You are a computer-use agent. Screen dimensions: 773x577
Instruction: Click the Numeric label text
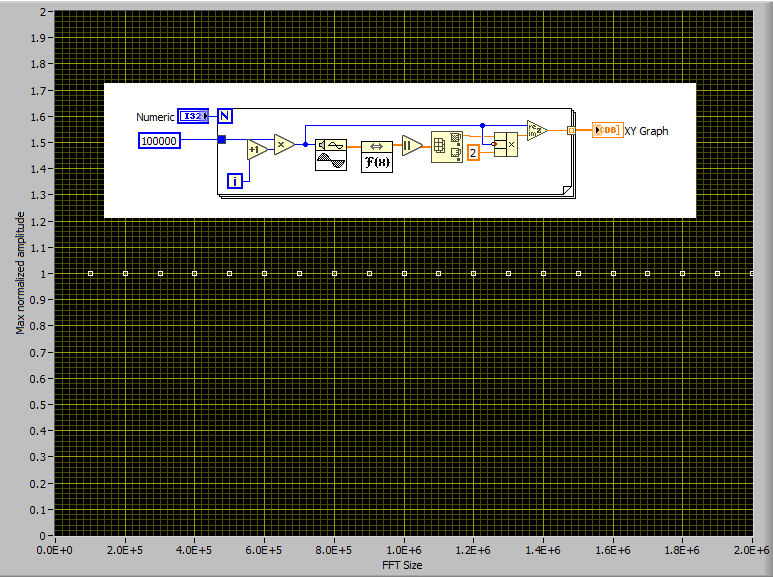[x=155, y=117]
